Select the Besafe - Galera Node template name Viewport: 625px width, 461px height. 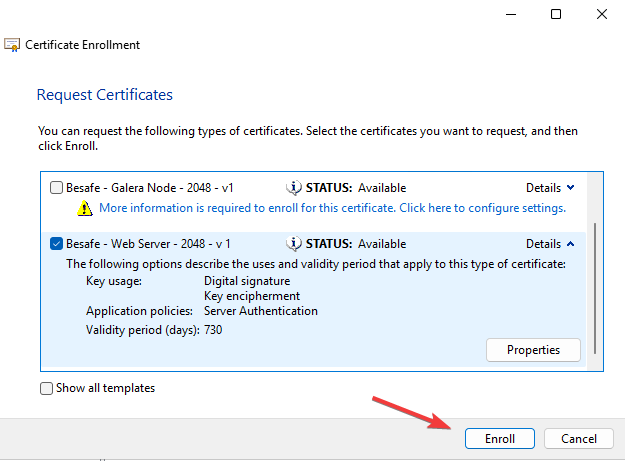click(x=149, y=188)
